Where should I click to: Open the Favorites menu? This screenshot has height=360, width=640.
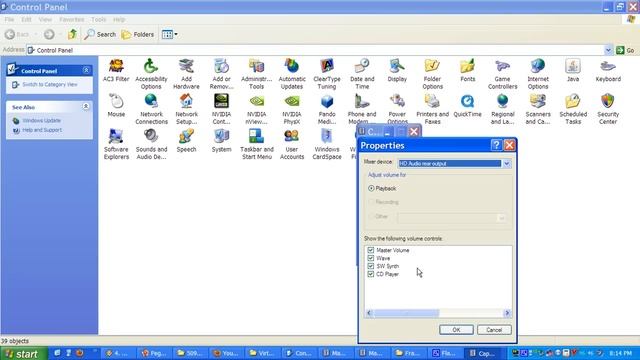[x=71, y=20]
